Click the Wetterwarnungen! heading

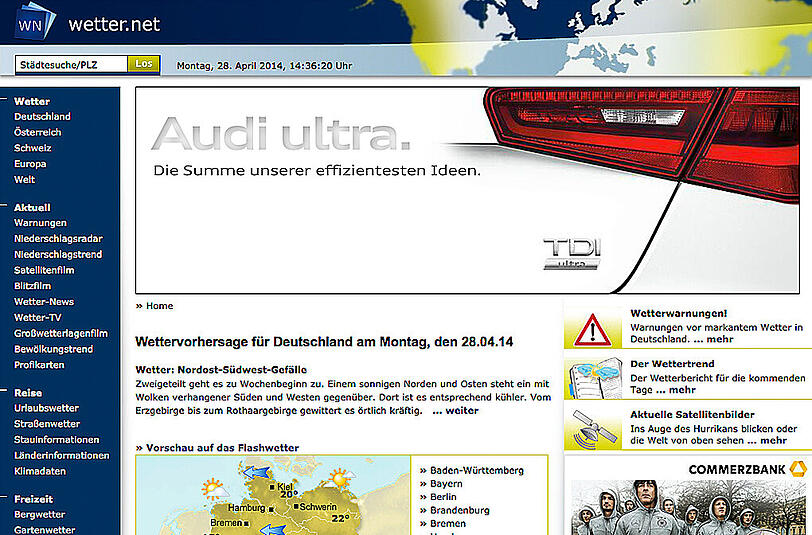[679, 313]
